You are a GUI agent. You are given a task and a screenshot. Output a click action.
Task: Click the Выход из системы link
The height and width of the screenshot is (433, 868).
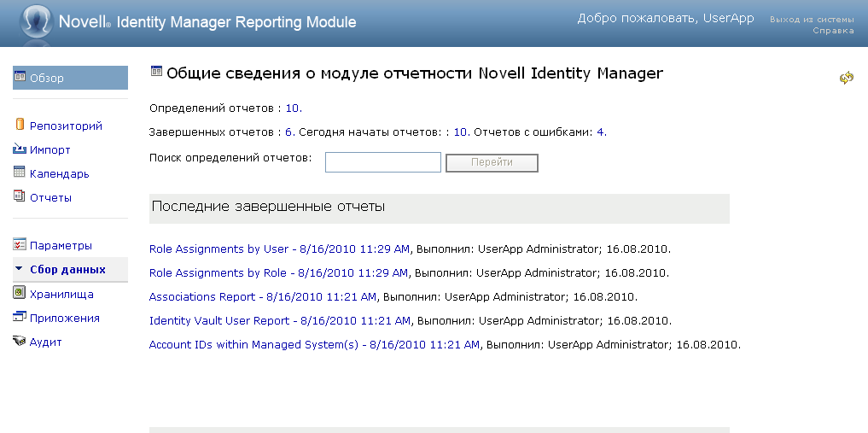pyautogui.click(x=812, y=20)
